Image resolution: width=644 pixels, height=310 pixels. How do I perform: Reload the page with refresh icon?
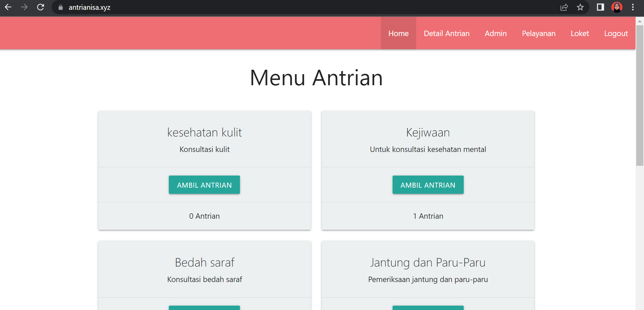point(40,7)
